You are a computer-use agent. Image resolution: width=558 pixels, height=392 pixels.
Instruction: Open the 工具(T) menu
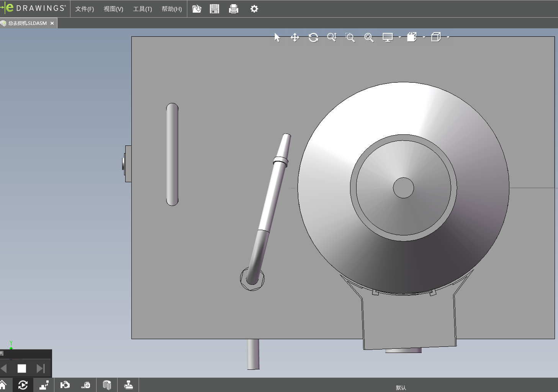[142, 9]
